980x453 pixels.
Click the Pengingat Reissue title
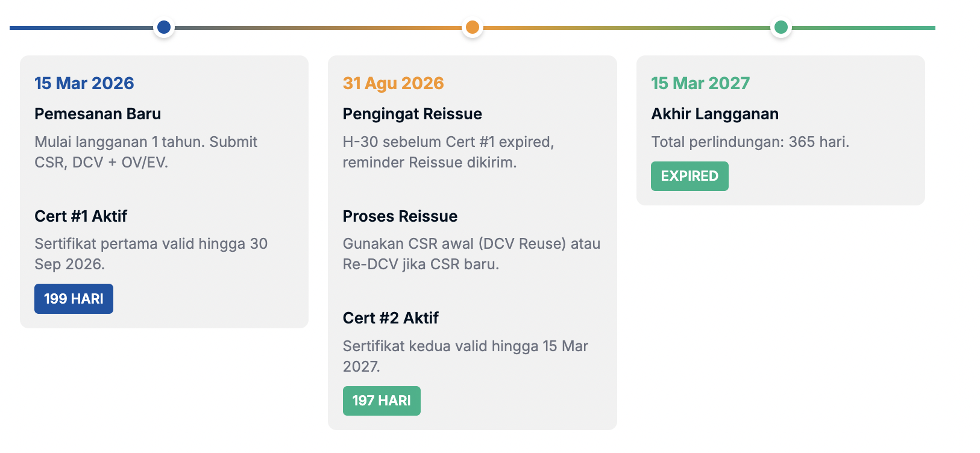tap(412, 114)
